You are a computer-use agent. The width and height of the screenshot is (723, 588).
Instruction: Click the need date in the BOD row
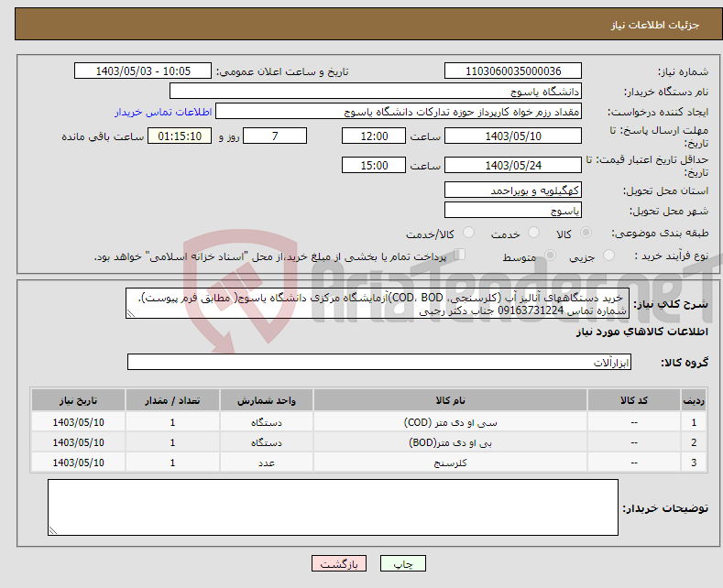79,443
